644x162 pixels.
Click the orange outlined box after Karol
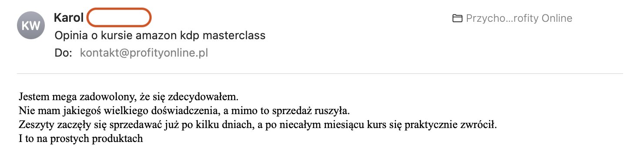[119, 17]
